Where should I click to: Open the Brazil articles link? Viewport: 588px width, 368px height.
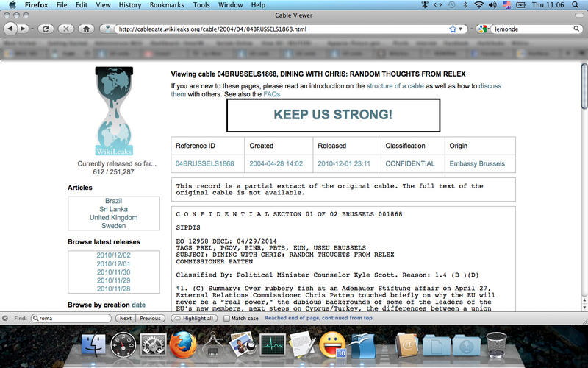click(114, 201)
